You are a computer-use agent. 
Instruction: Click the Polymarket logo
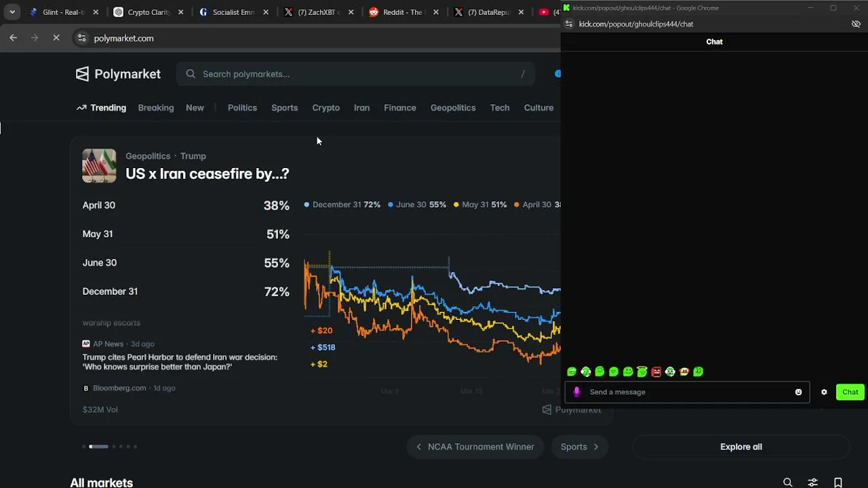[118, 74]
